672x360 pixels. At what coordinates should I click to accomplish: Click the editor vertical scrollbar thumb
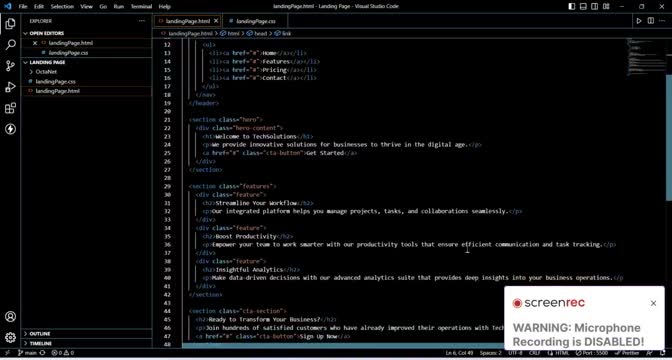click(669, 136)
